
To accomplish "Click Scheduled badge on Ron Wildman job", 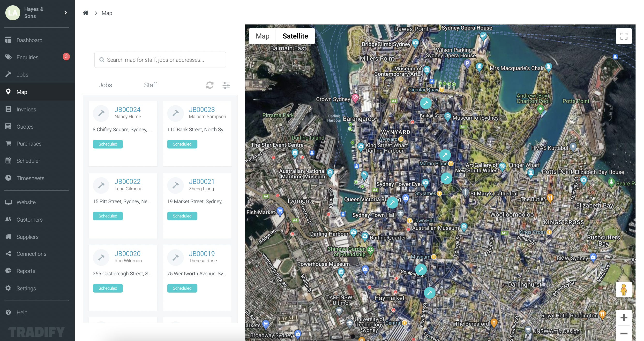I will click(x=108, y=288).
